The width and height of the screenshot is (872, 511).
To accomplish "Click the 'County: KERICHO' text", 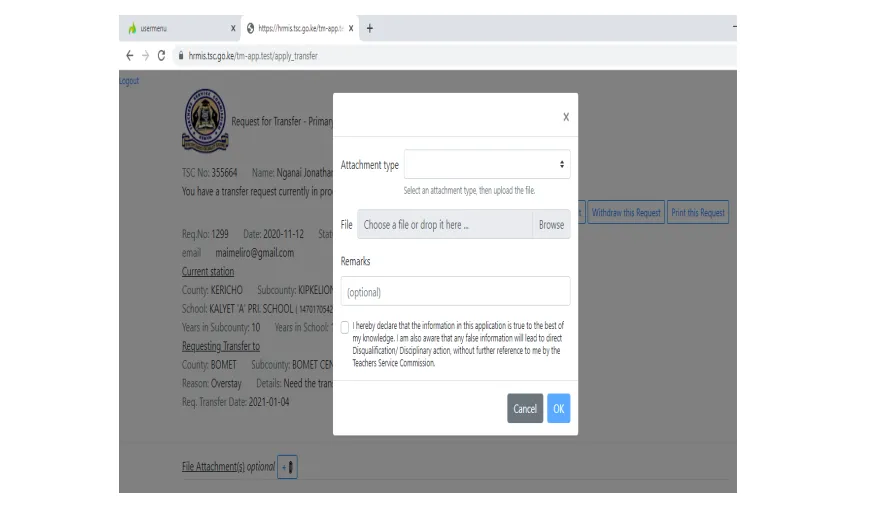I will tap(212, 290).
